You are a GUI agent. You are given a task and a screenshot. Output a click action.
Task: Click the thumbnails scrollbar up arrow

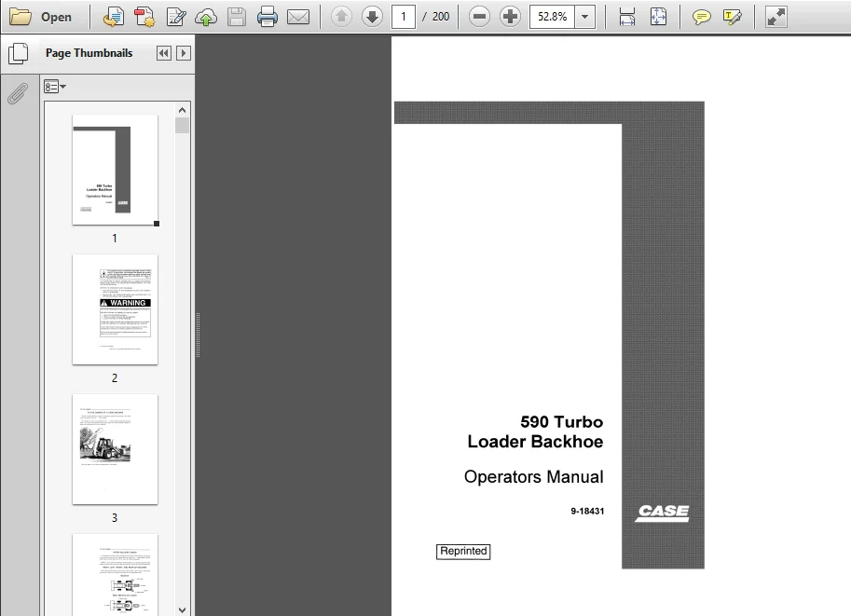(183, 110)
